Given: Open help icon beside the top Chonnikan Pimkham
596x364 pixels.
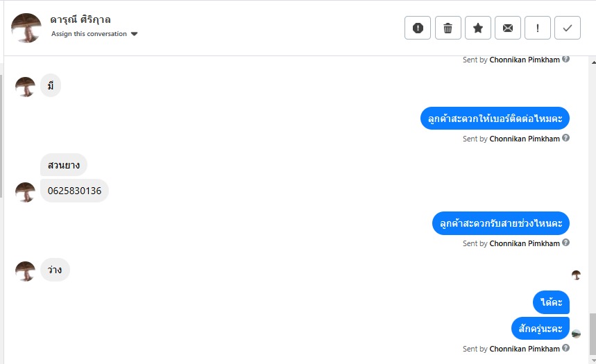Looking at the screenshot, I should tap(566, 59).
